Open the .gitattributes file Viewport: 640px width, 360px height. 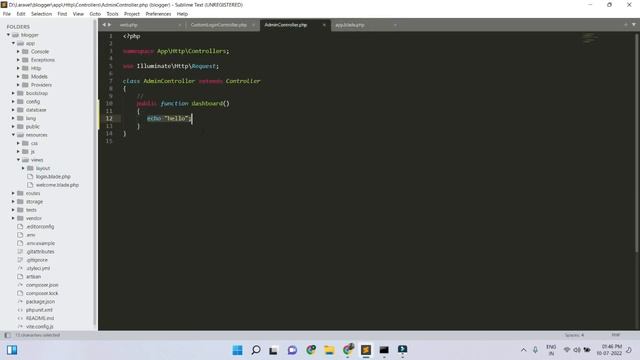tap(40, 251)
